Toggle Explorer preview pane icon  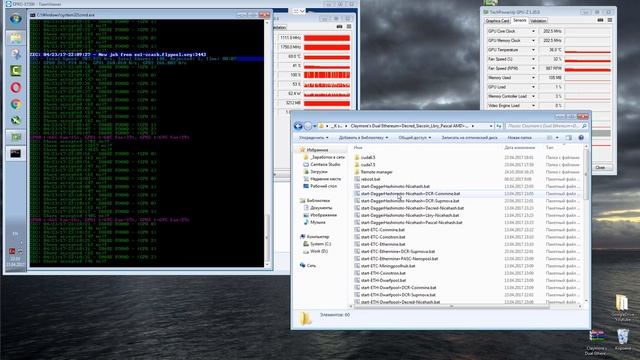tap(569, 138)
